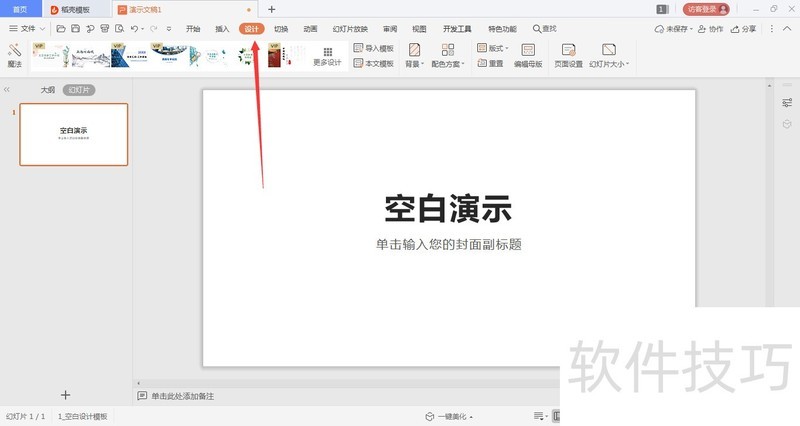Image resolution: width=800 pixels, height=426 pixels.
Task: Select the 设计 design tab
Action: (252, 29)
